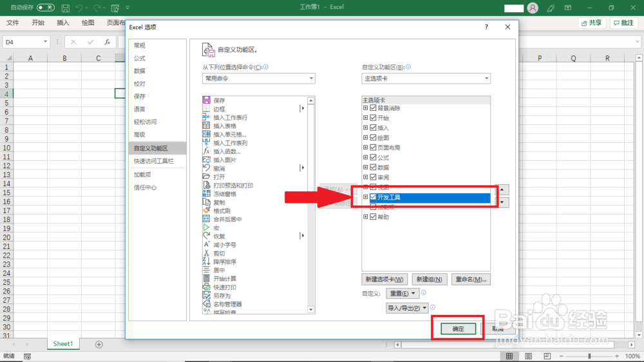Click the Undo arrow in the title bar

(x=79, y=7)
